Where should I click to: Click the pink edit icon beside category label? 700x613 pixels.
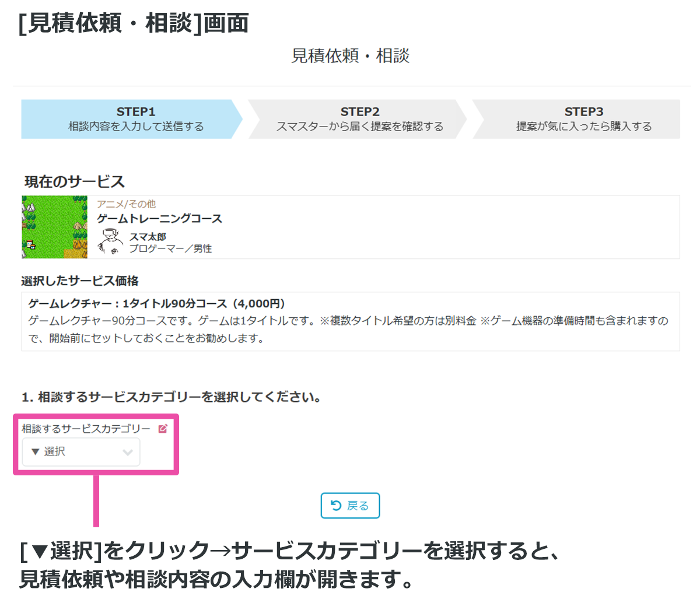[x=163, y=429]
